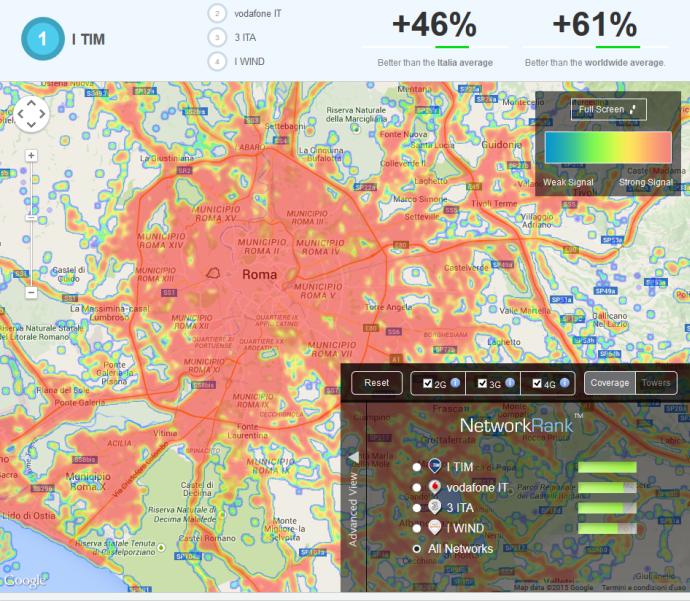Click the signal strength color gradient legend

(608, 147)
